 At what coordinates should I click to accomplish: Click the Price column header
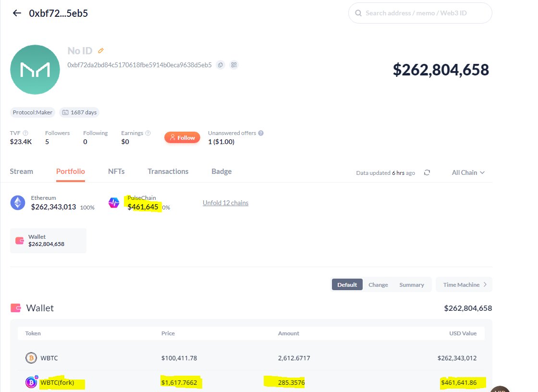pos(168,333)
